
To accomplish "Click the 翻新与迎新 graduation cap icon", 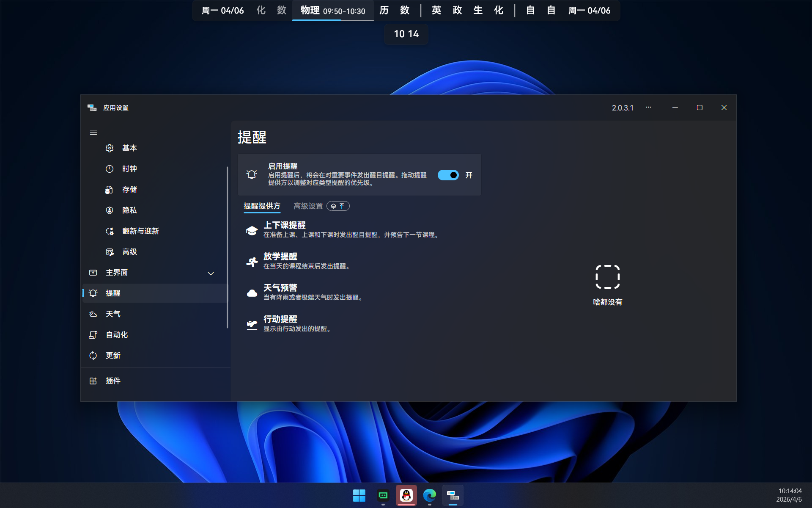I will tap(110, 231).
